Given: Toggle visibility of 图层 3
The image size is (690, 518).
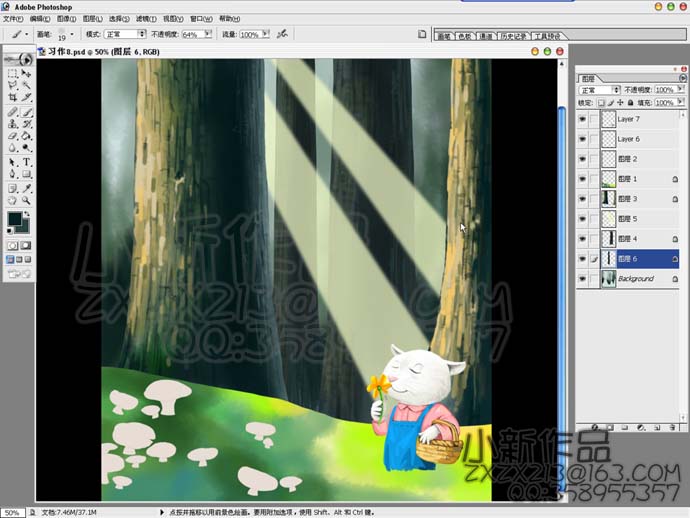Looking at the screenshot, I should [x=582, y=199].
